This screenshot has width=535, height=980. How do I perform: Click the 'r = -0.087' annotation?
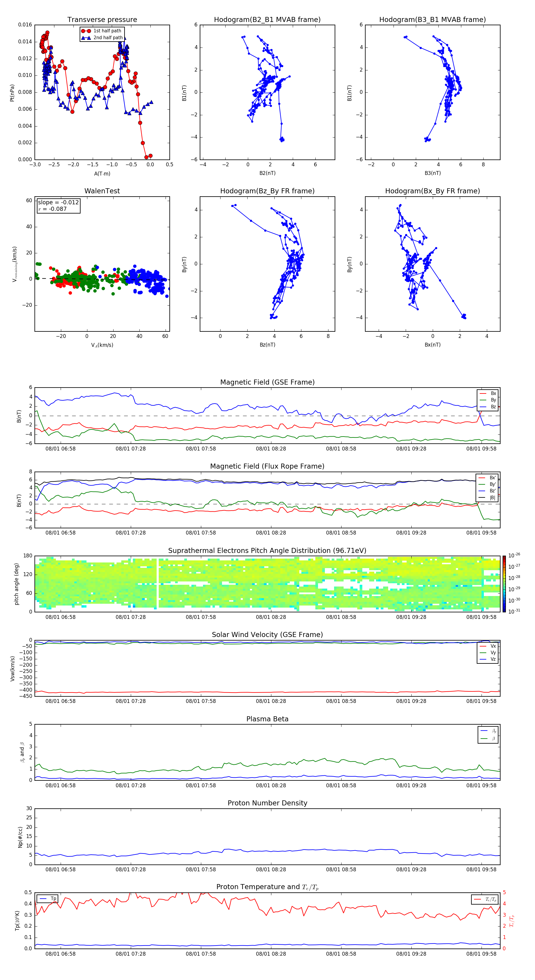tap(53, 209)
